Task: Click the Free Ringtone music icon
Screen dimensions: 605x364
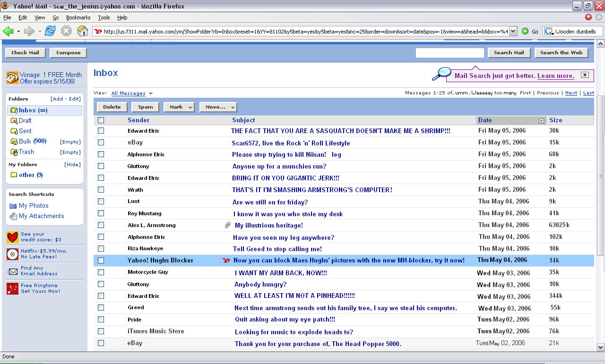Action: [13, 288]
